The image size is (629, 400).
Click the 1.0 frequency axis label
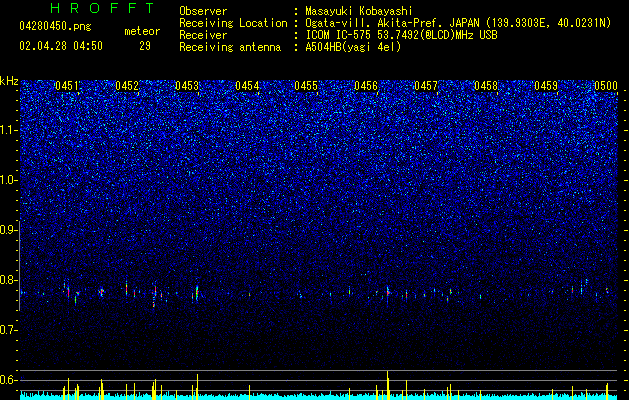point(9,181)
